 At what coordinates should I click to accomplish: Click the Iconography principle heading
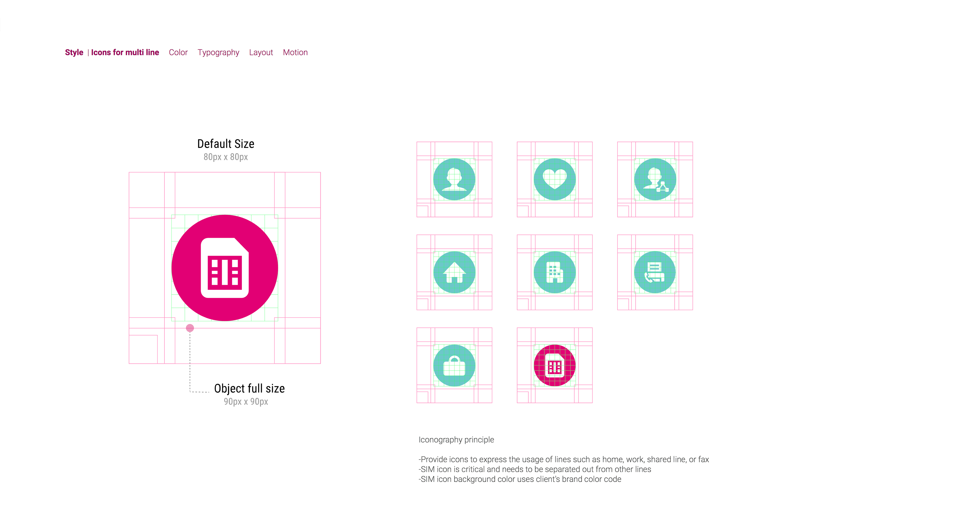(456, 440)
